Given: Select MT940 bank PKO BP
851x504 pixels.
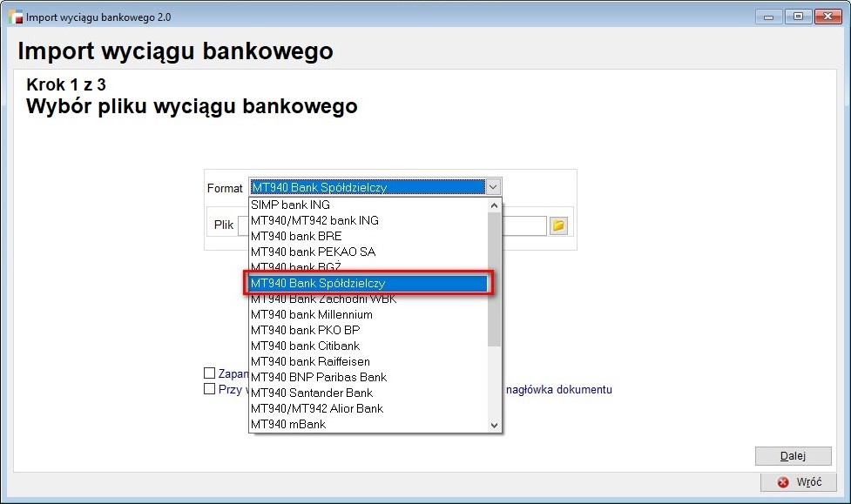Looking at the screenshot, I should [x=368, y=331].
